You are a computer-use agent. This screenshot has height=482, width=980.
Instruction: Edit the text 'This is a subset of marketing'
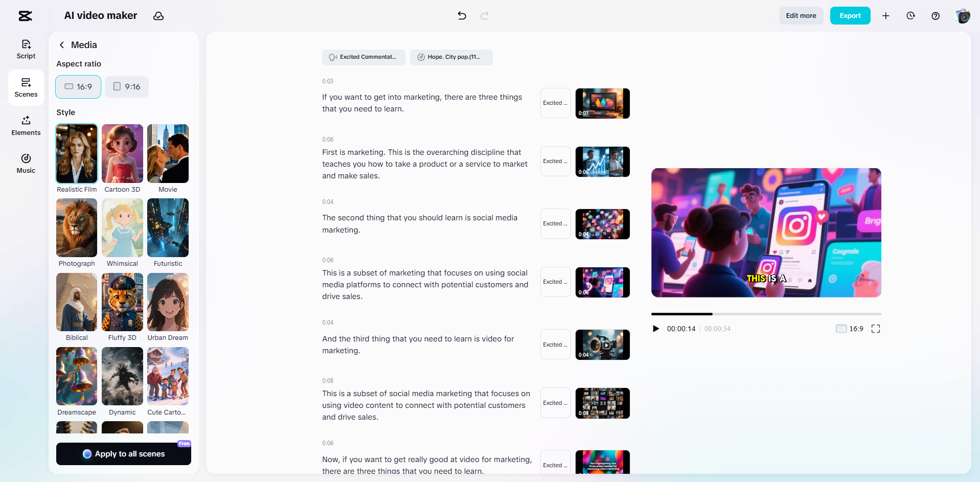[x=425, y=285]
